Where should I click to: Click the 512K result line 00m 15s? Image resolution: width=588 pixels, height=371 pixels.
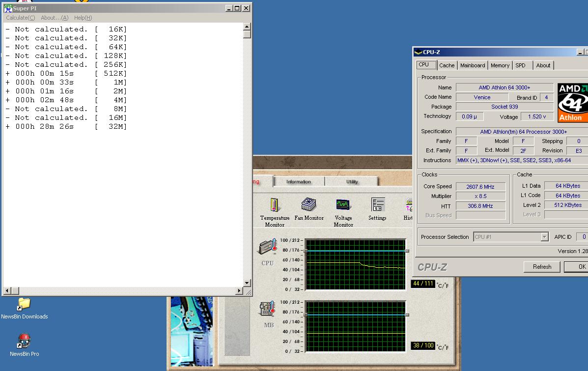click(66, 73)
